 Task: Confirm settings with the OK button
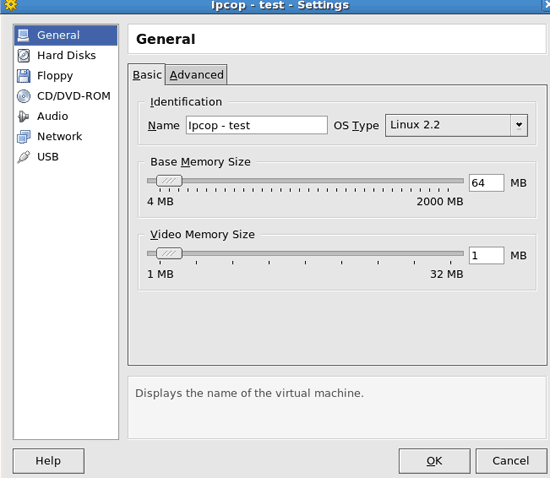434,461
